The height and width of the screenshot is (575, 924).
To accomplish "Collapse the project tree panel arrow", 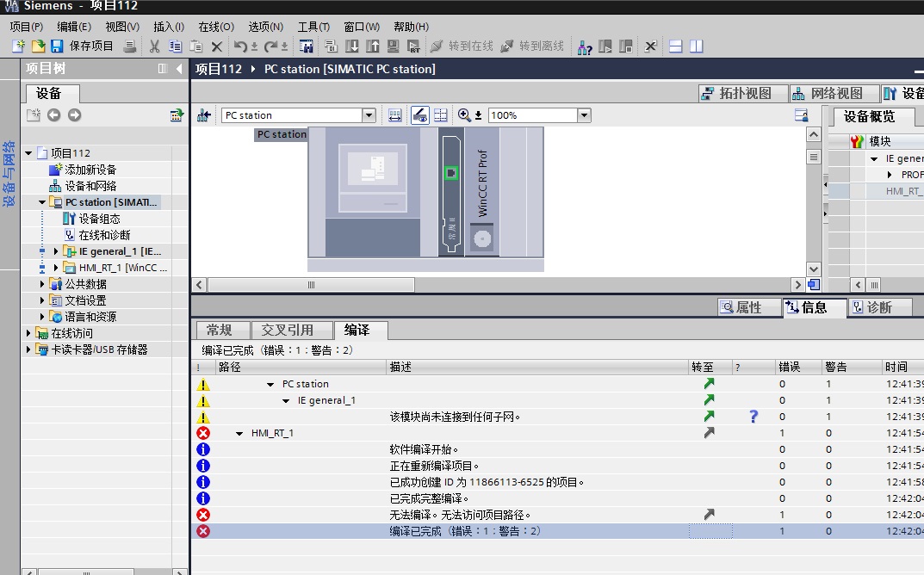I will [179, 68].
